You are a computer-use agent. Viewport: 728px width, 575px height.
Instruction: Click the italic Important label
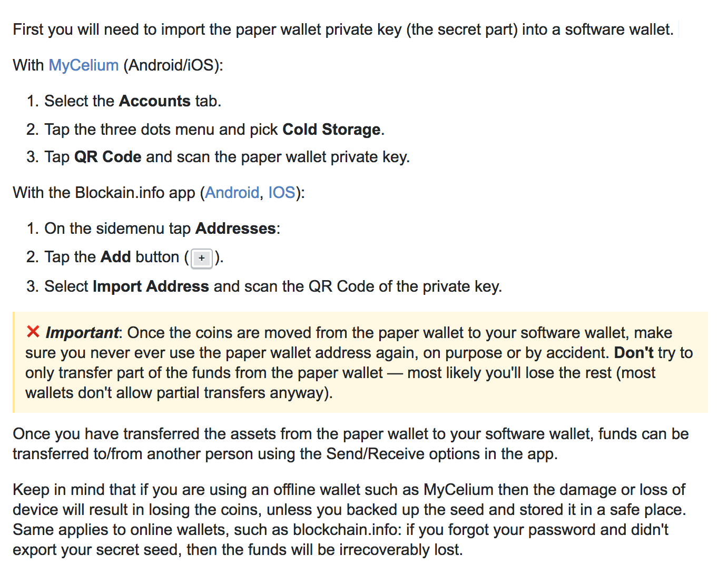(82, 333)
